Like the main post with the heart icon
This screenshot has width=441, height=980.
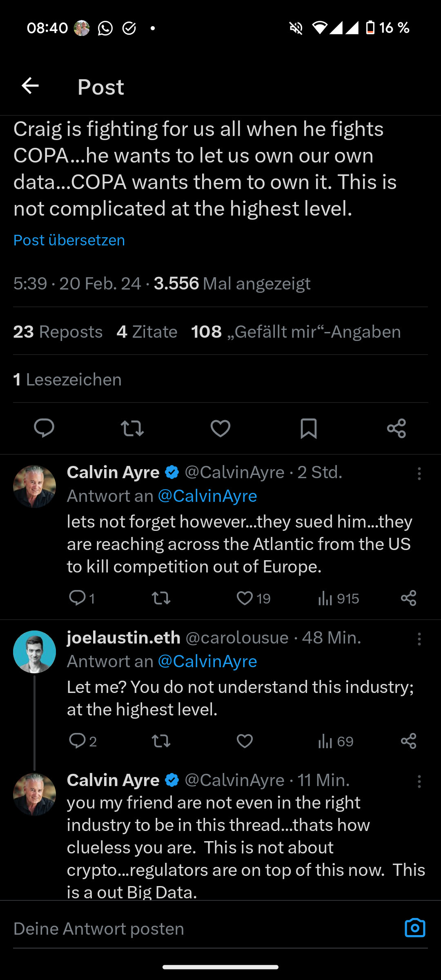(x=220, y=428)
